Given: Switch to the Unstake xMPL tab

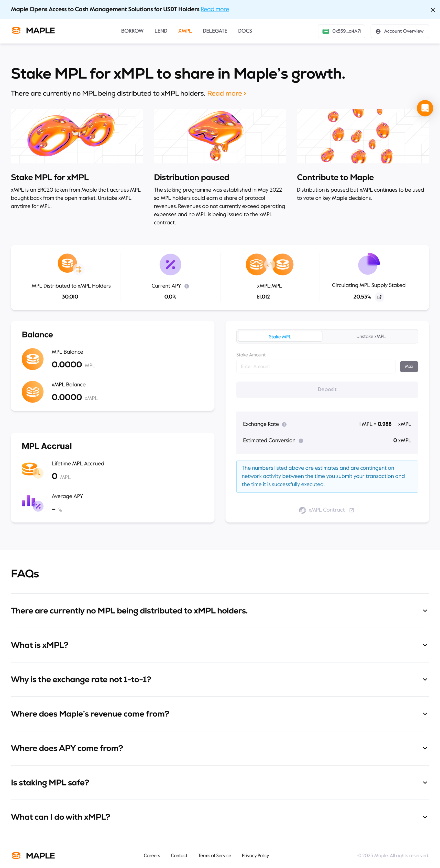Looking at the screenshot, I should click(x=371, y=336).
